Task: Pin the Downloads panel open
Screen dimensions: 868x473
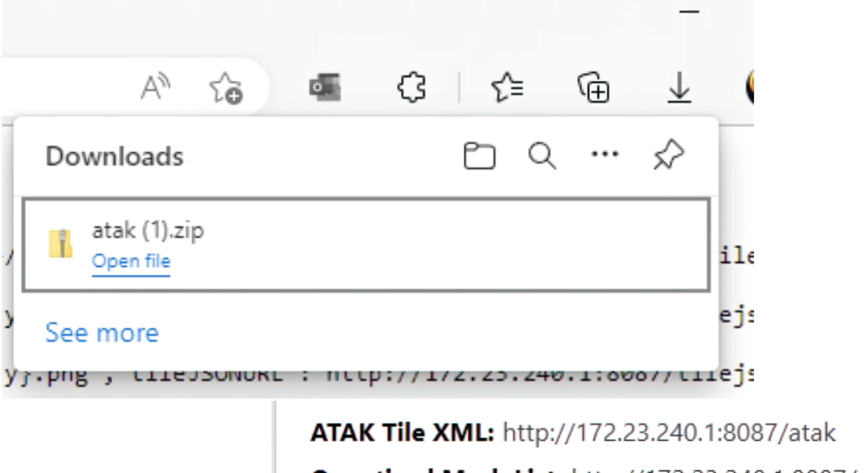Action: coord(668,154)
